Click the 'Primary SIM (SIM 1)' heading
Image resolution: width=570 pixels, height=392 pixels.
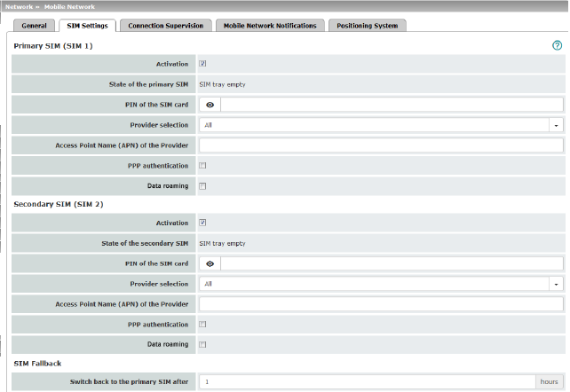53,46
